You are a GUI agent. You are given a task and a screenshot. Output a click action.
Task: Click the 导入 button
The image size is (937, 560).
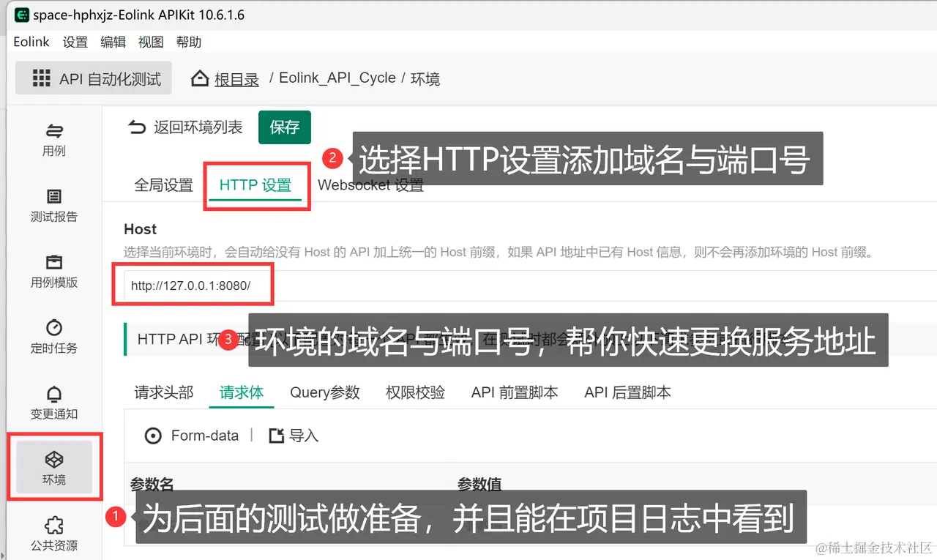coord(294,436)
